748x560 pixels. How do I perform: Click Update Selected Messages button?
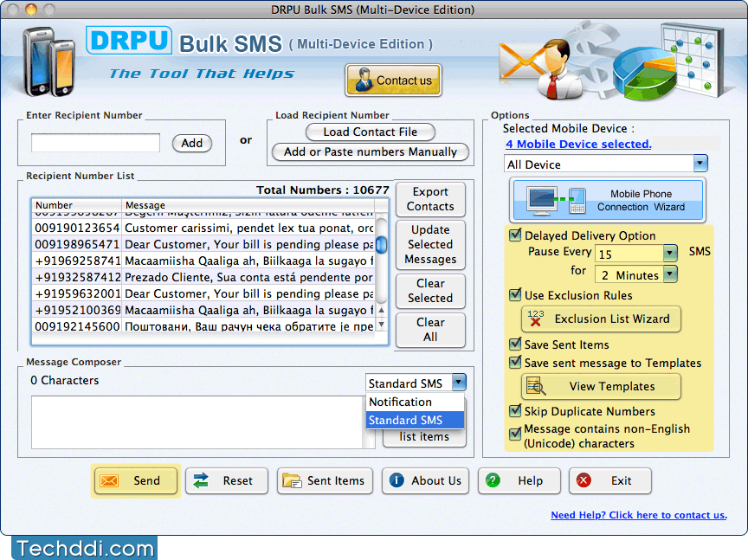[x=430, y=244]
